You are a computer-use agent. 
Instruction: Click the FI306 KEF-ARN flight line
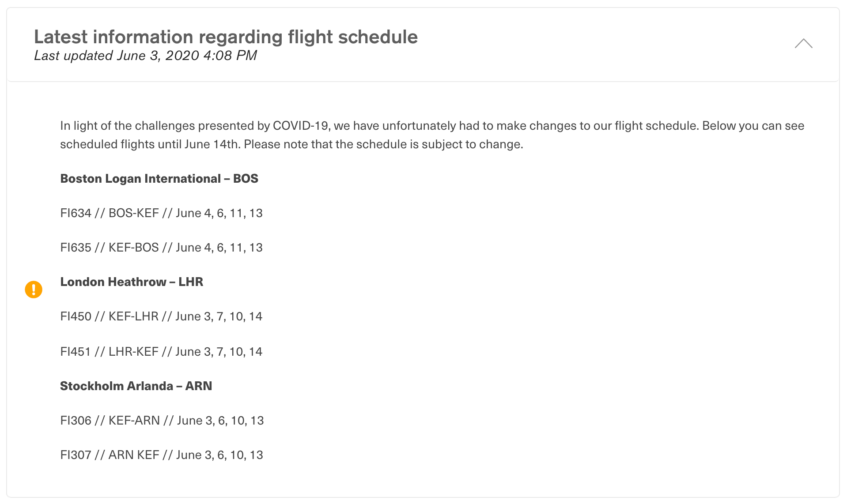(162, 421)
